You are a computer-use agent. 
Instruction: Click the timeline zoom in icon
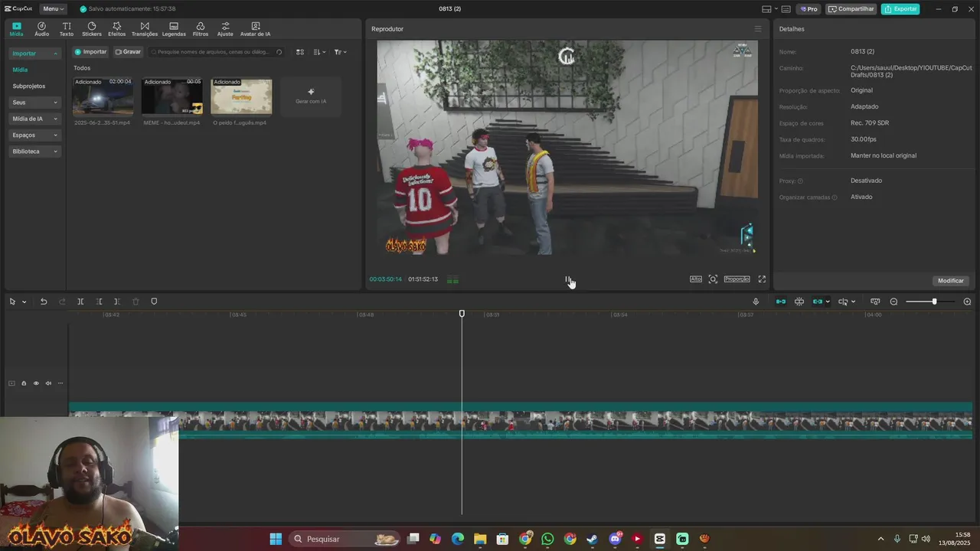(x=967, y=302)
